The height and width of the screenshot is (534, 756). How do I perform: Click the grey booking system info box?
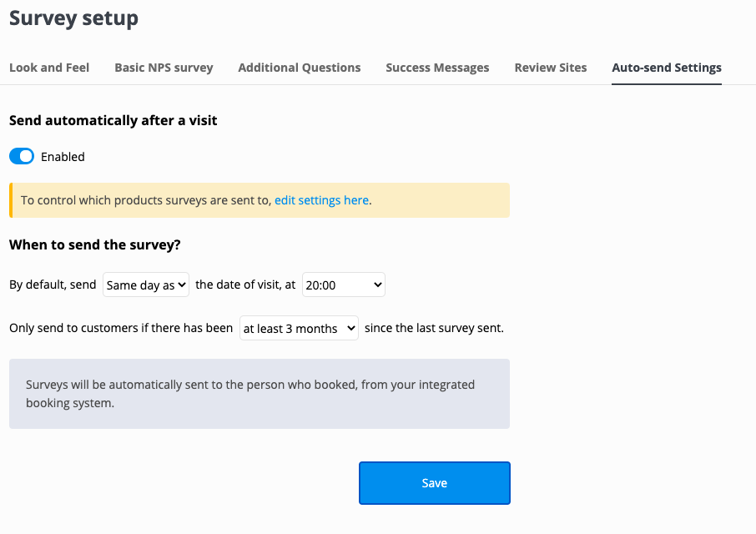coord(260,394)
